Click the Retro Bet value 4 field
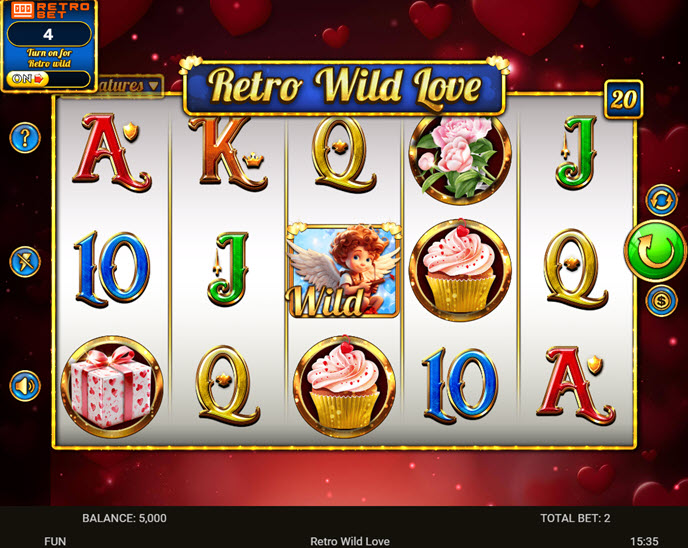The width and height of the screenshot is (688, 548). 49,34
